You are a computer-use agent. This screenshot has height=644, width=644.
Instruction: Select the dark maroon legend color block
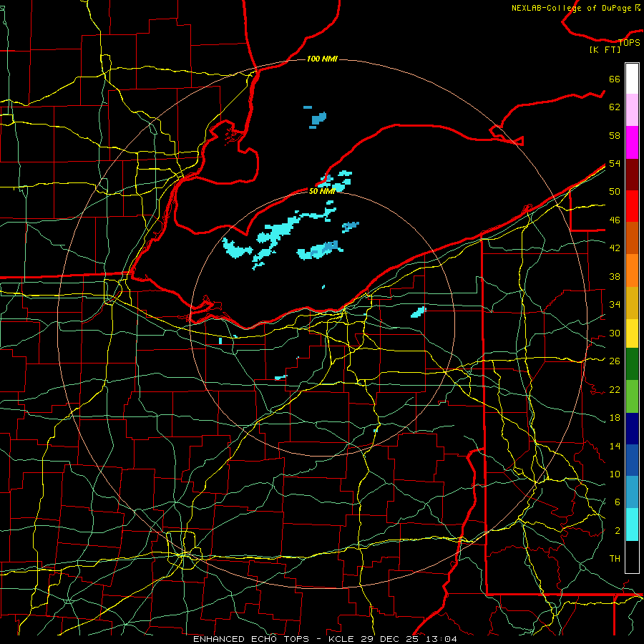632,174
